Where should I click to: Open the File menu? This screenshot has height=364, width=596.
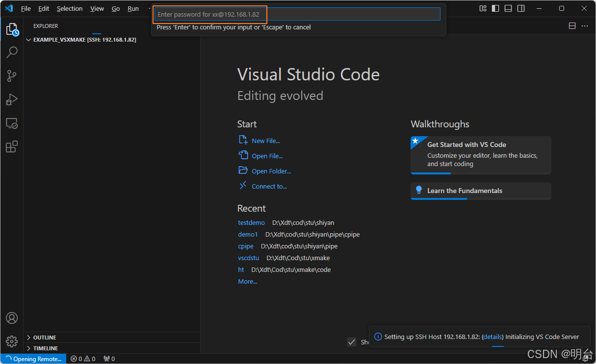click(x=26, y=8)
